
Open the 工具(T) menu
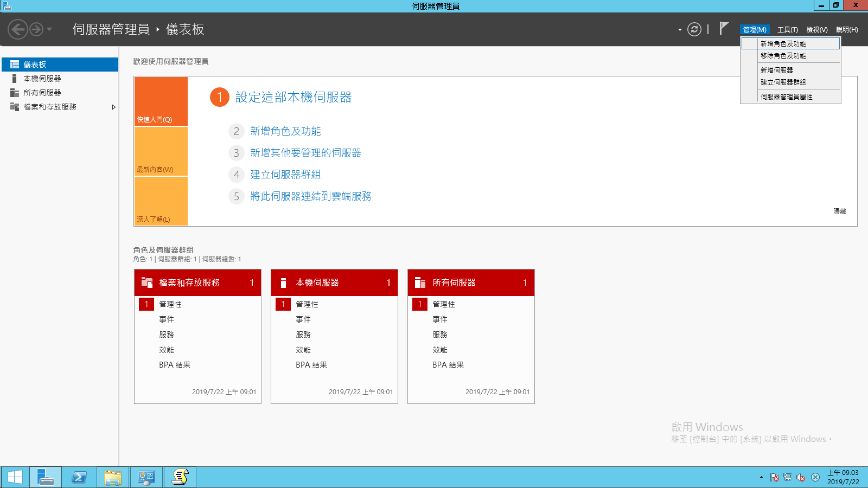click(787, 29)
